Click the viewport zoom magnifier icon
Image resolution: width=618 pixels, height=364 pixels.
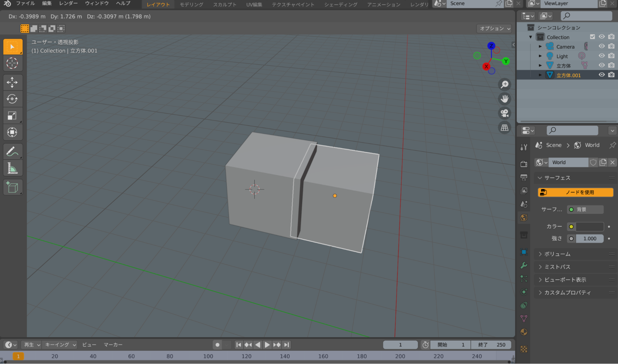505,84
